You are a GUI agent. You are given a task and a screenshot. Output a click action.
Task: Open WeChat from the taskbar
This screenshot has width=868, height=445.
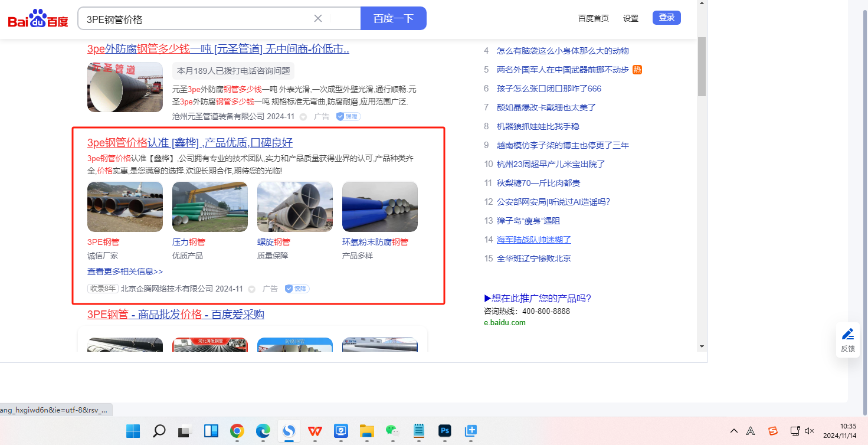coord(393,431)
